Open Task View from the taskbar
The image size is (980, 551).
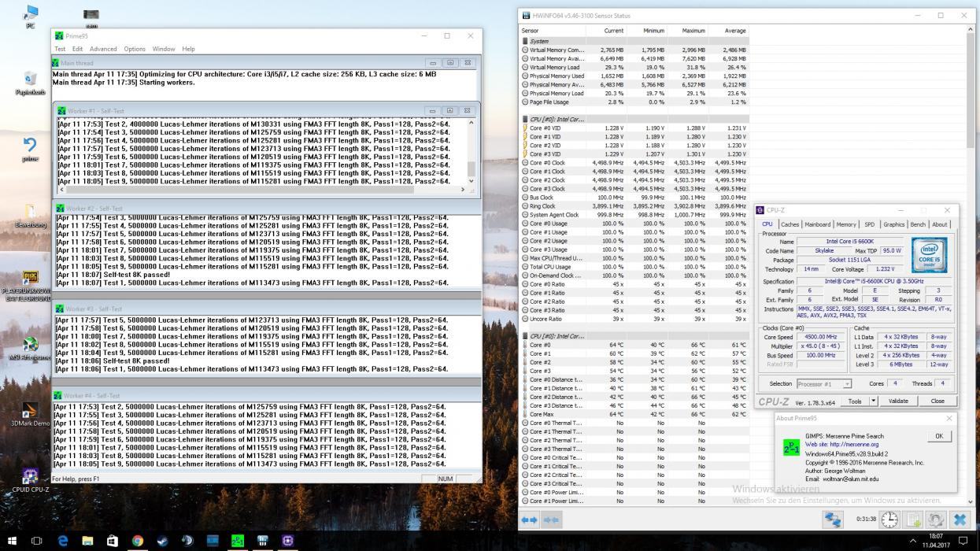[37, 541]
